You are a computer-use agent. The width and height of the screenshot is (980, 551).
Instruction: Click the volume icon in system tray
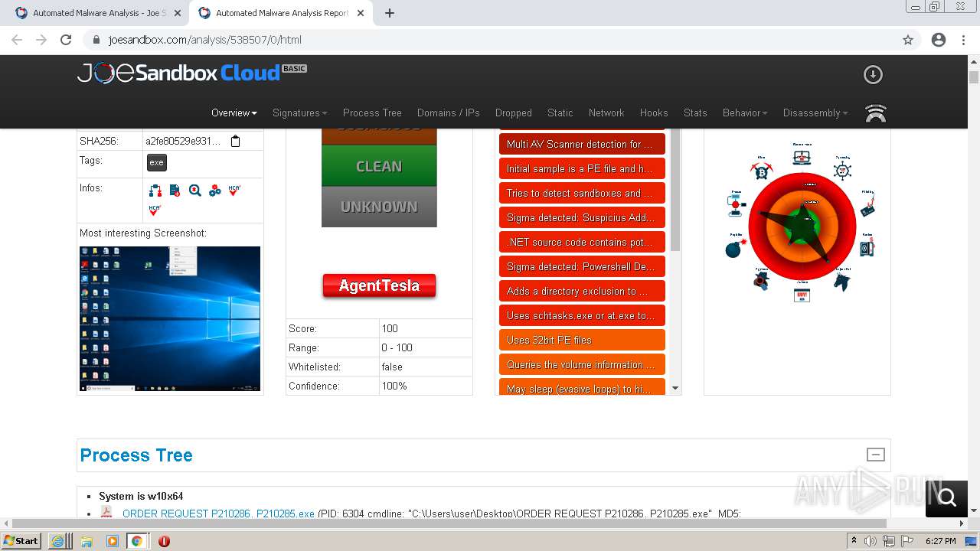871,541
